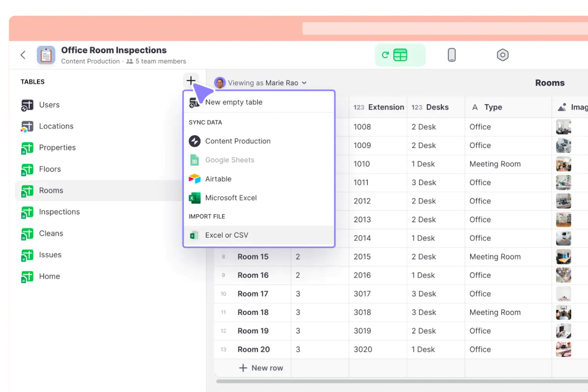Viewport: 588px width, 392px height.
Task: Choose New empty table
Action: pyautogui.click(x=259, y=102)
